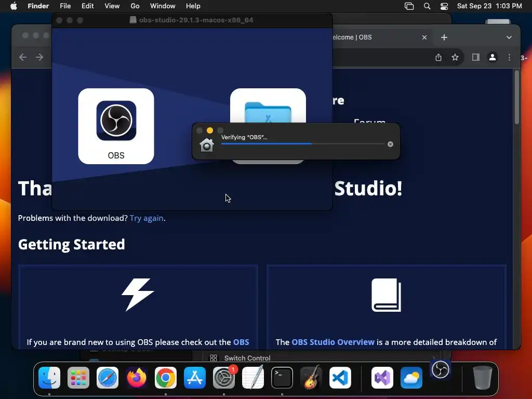Open Finder from the Dock
532x399 pixels.
point(49,378)
